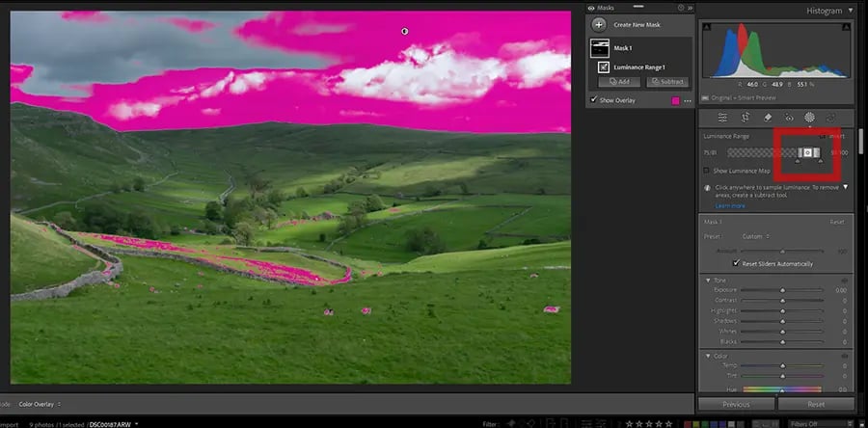This screenshot has width=868, height=428.
Task: Click the Temp slider handle
Action: pyautogui.click(x=782, y=366)
